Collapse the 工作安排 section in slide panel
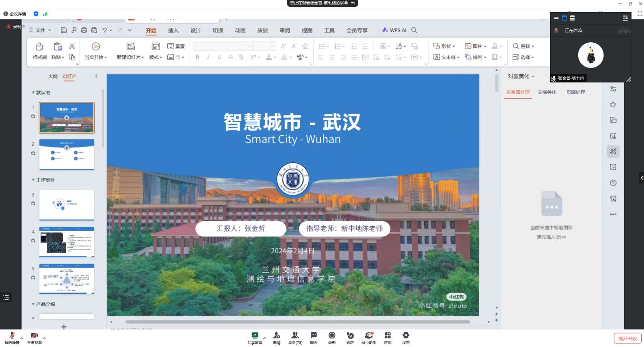 click(33, 180)
